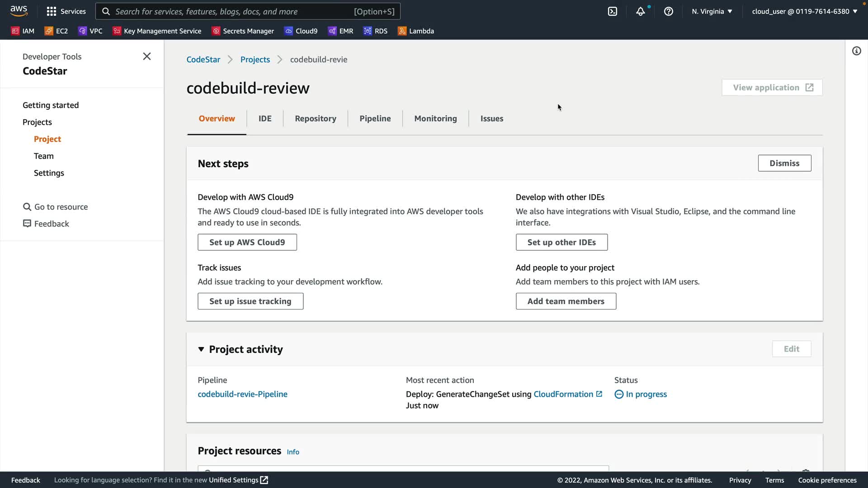Expand the N. Virginia region dropdown
This screenshot has width=868, height=488.
712,11
